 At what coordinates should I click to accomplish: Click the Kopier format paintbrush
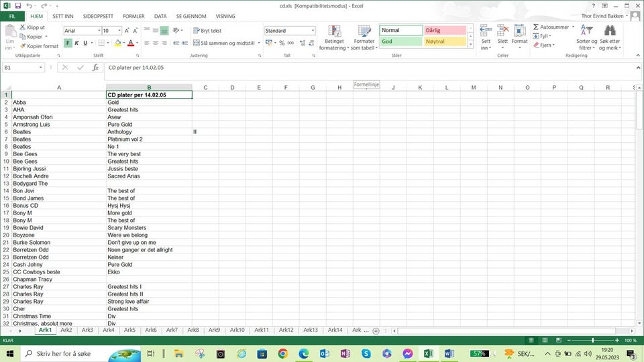coord(23,46)
